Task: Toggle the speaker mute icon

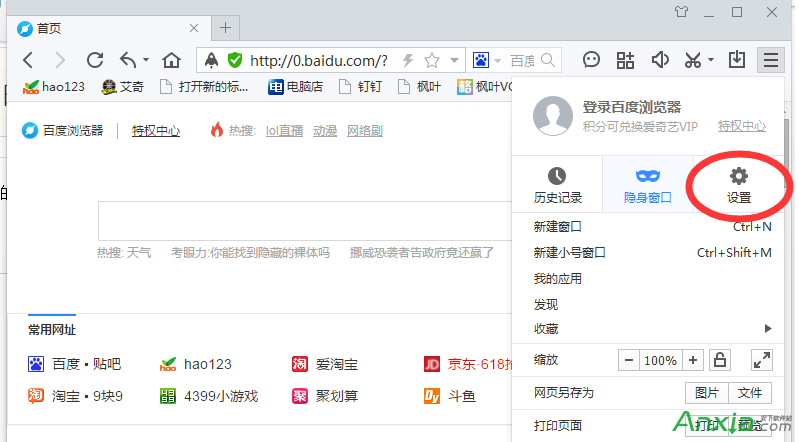Action: 660,60
